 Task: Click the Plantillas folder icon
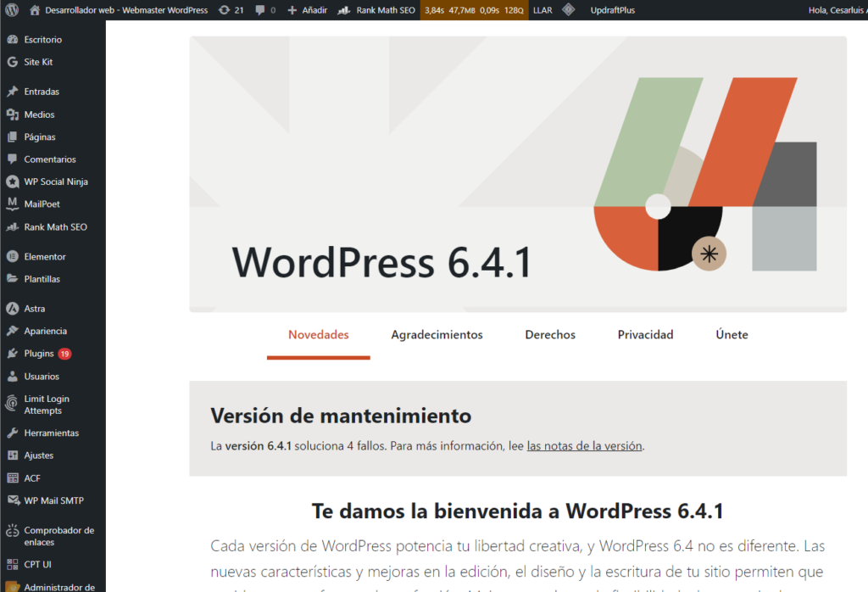coord(12,278)
